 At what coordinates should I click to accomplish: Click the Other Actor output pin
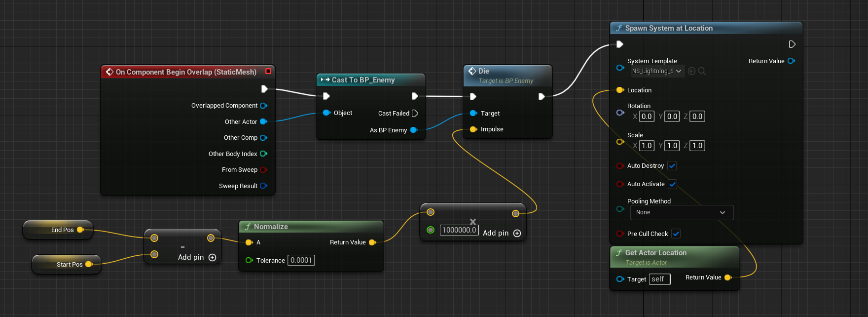pyautogui.click(x=263, y=121)
